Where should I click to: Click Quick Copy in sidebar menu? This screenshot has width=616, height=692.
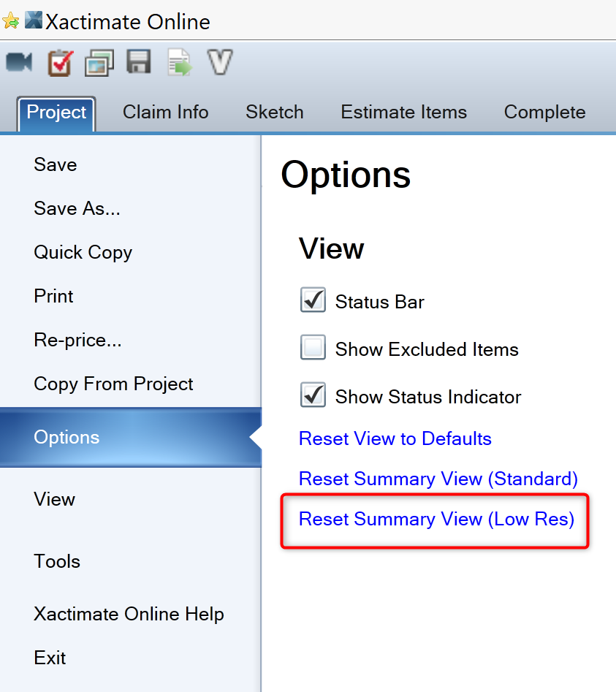[x=83, y=252]
